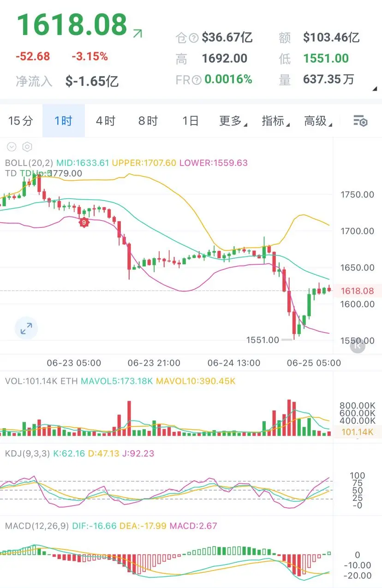Tap the 净流入 $-1.65亿 value
The height and width of the screenshot is (588, 382).
point(92,82)
